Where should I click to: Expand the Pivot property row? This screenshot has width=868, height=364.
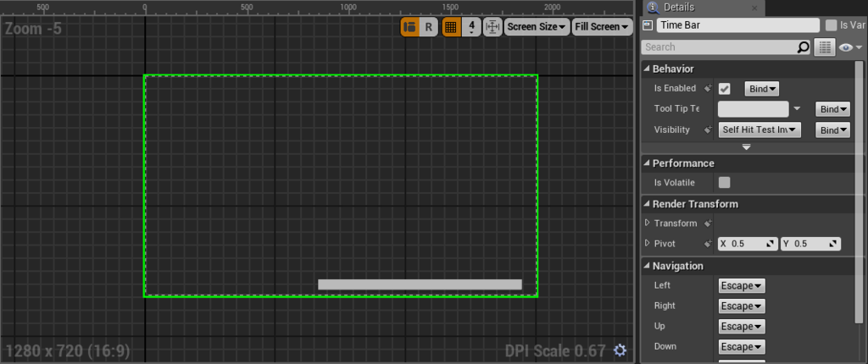pos(647,244)
